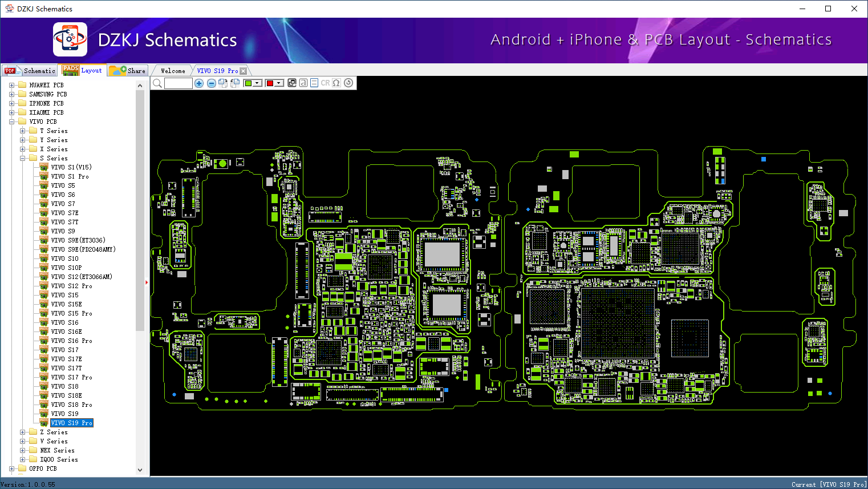868x489 pixels.
Task: Click the magnifier search icon in the toolbar
Action: click(157, 83)
